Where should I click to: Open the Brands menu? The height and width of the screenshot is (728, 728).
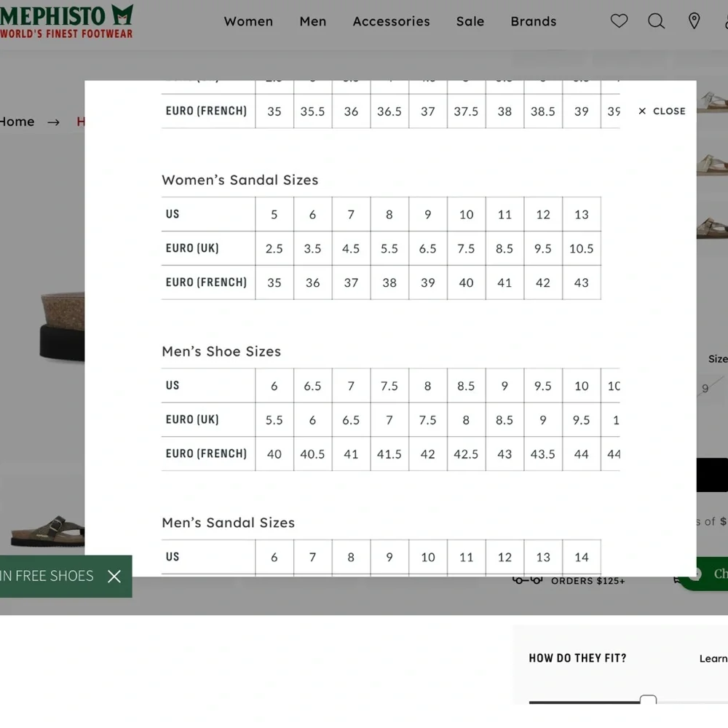coord(534,21)
